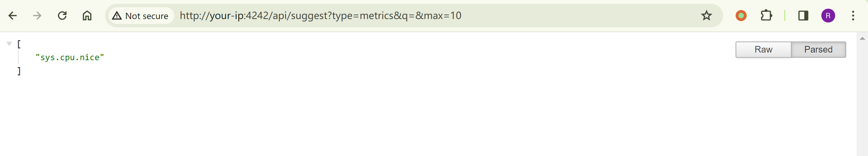The height and width of the screenshot is (156, 868).
Task: Open the profile avatar labeled R
Action: 828,16
